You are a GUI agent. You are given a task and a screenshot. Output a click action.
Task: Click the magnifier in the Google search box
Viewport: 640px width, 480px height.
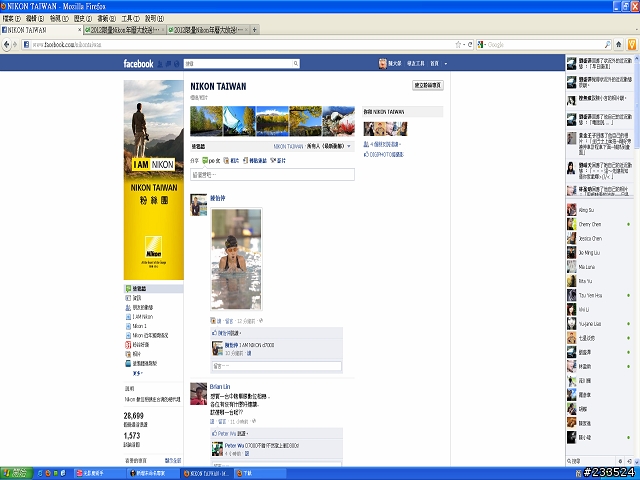(607, 44)
